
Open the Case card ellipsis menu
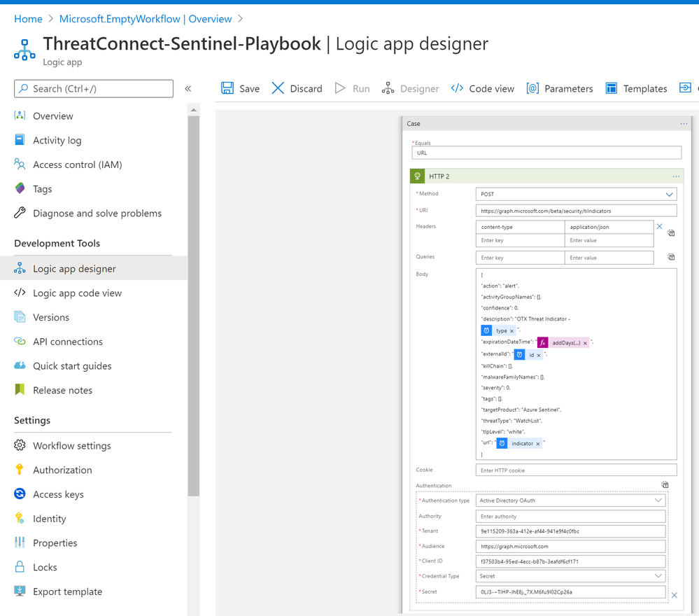pos(684,124)
